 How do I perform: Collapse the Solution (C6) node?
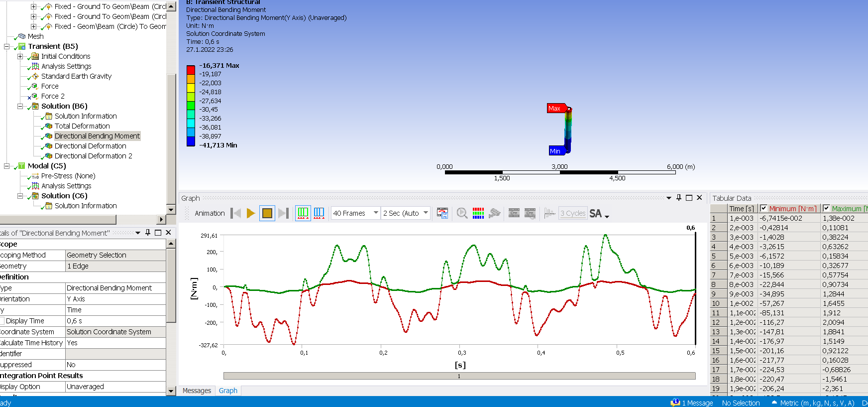20,196
